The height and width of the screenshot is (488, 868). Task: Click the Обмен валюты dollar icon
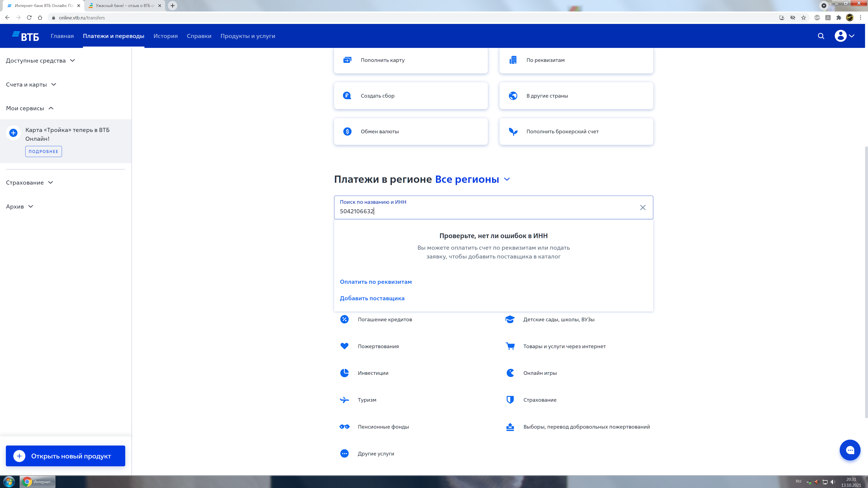tap(347, 131)
